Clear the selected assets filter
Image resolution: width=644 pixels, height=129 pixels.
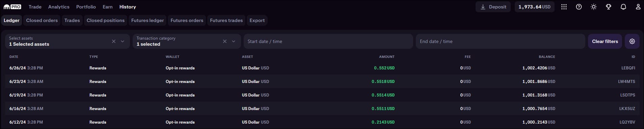point(114,41)
